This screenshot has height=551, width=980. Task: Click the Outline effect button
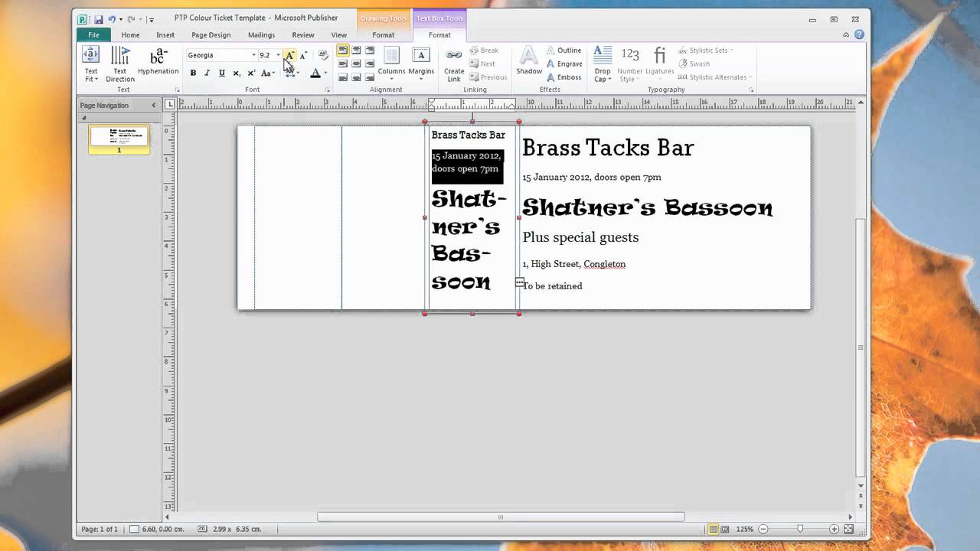[563, 51]
